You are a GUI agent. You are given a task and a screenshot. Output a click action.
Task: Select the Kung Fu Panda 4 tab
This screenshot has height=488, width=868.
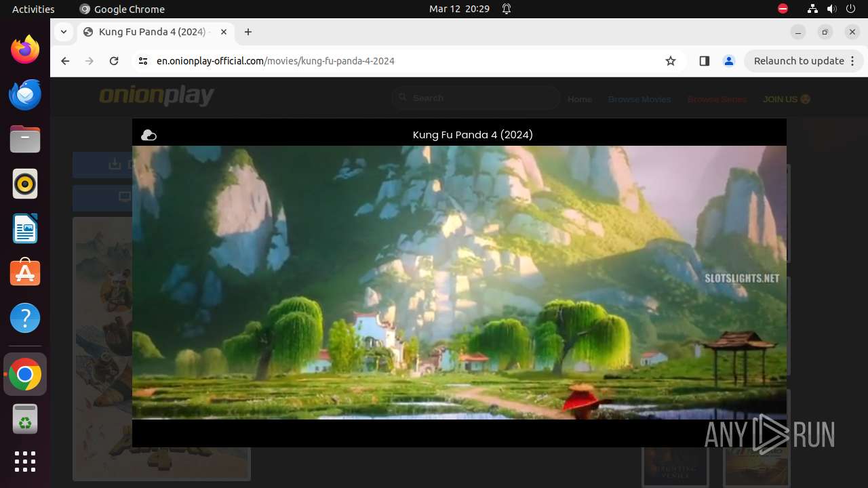155,32
